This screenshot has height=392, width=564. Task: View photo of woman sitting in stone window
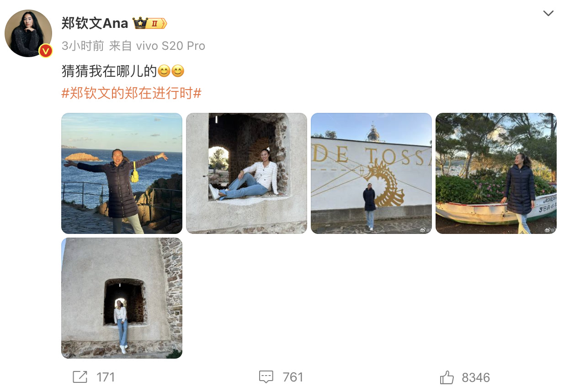click(x=246, y=174)
